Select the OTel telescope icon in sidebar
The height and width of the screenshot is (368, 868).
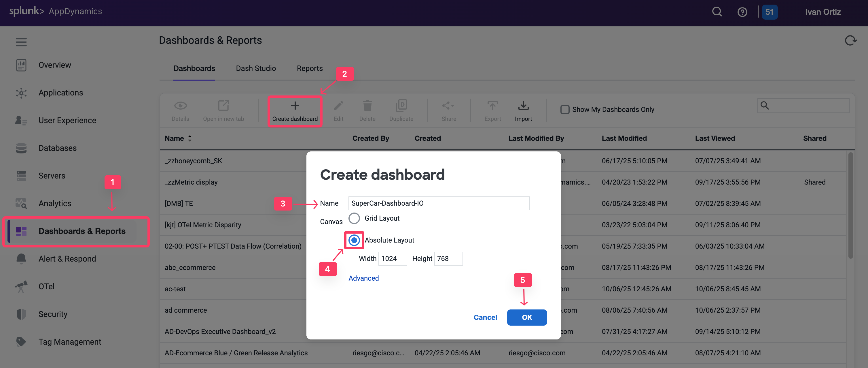[x=21, y=286]
